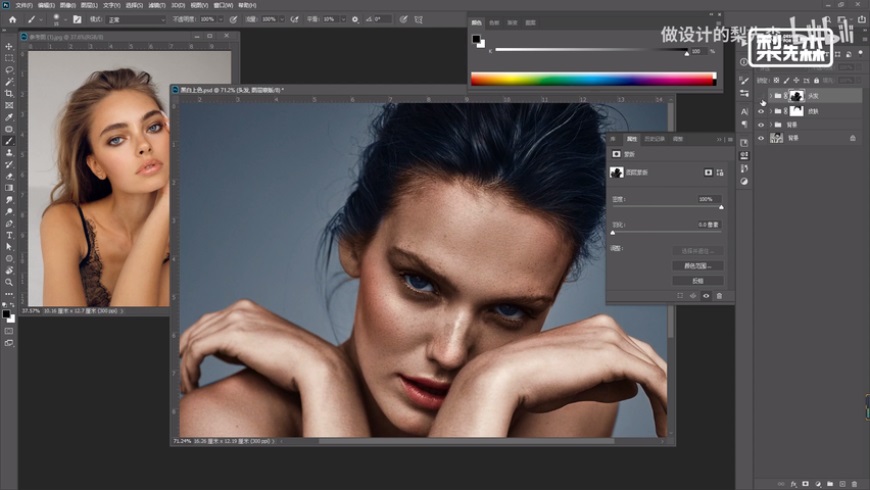Toggle visibility of 皮肤 layer group
The height and width of the screenshot is (490, 870).
point(761,111)
